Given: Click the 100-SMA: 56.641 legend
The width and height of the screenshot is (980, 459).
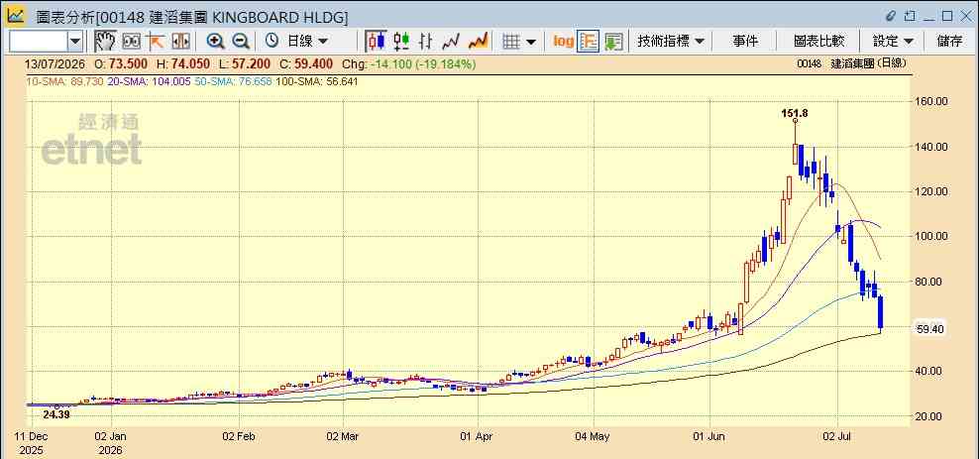Looking at the screenshot, I should tap(317, 81).
